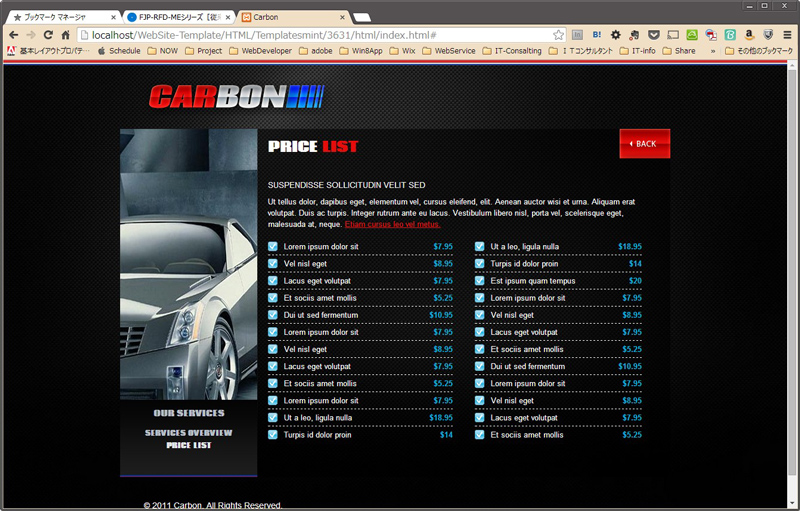The image size is (800, 511).
Task: Save page with the Pocket extension
Action: (x=654, y=35)
